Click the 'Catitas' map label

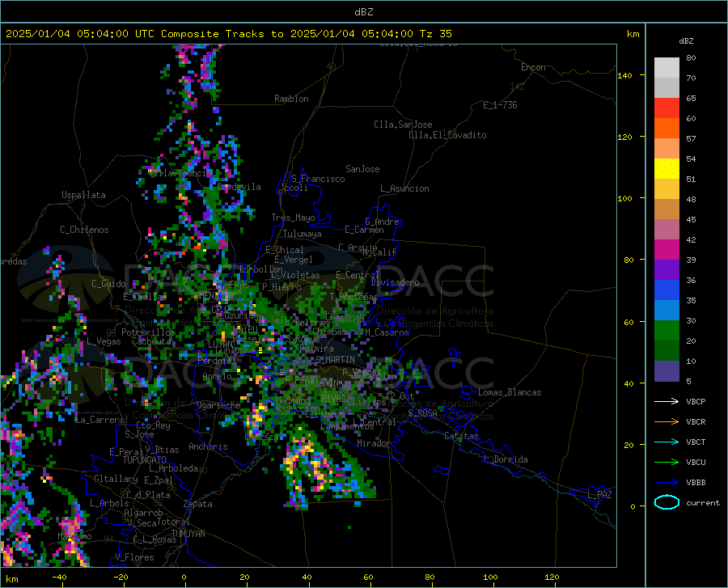[x=461, y=436]
